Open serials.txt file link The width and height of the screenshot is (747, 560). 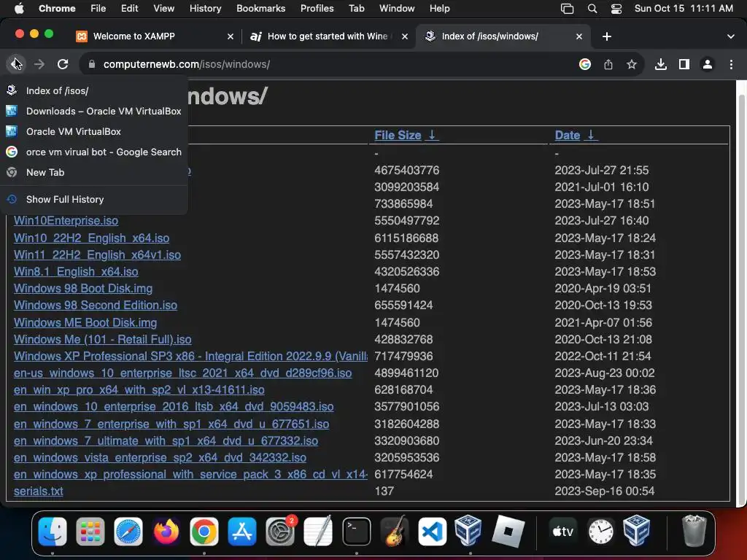[x=38, y=491]
